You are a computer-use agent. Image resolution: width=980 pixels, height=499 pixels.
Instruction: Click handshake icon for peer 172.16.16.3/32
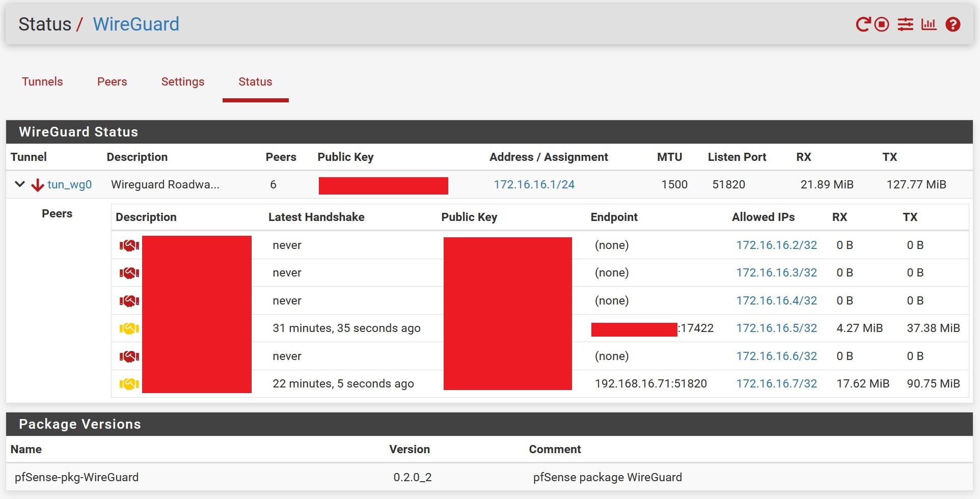tap(129, 273)
